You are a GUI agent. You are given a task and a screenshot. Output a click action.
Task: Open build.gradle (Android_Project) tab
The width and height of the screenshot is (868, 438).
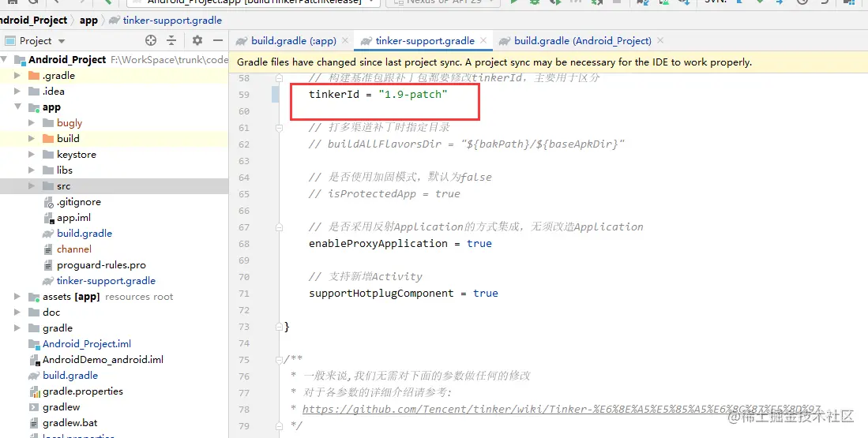pos(582,40)
